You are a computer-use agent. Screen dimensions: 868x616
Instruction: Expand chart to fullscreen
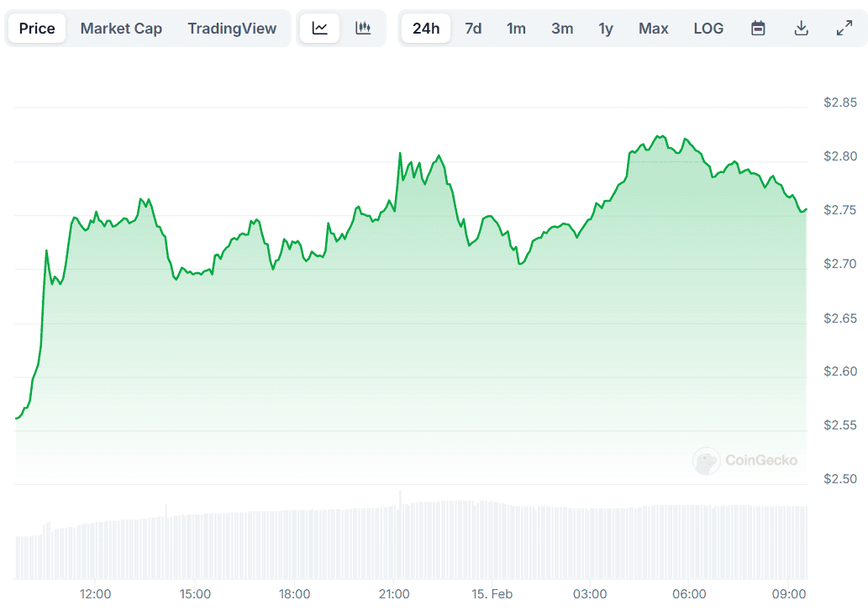(844, 29)
